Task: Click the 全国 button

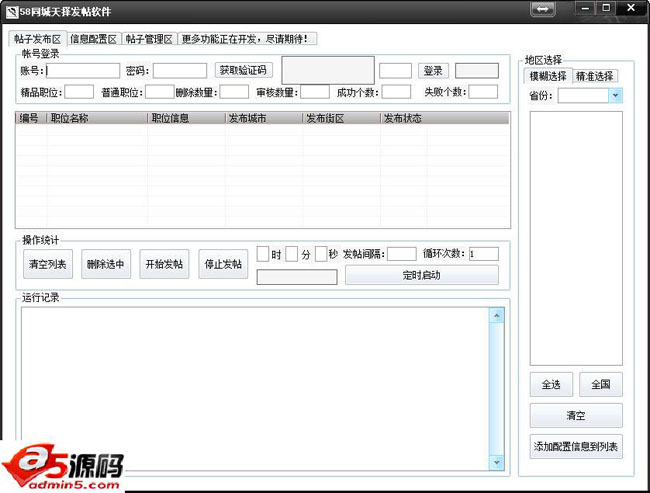Action: pyautogui.click(x=601, y=384)
